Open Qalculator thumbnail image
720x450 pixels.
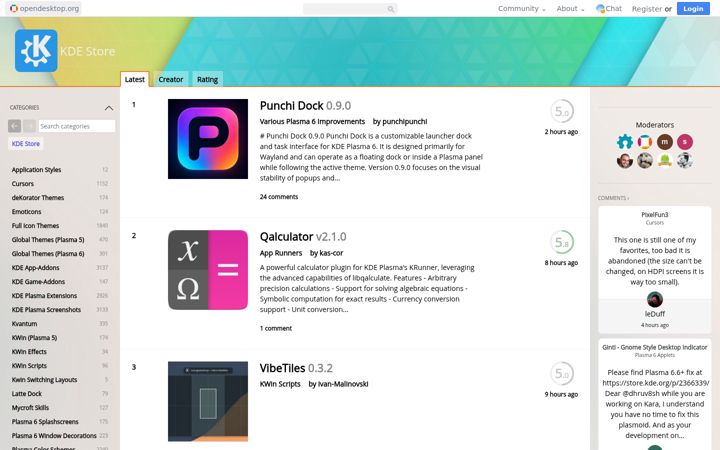[x=208, y=270]
